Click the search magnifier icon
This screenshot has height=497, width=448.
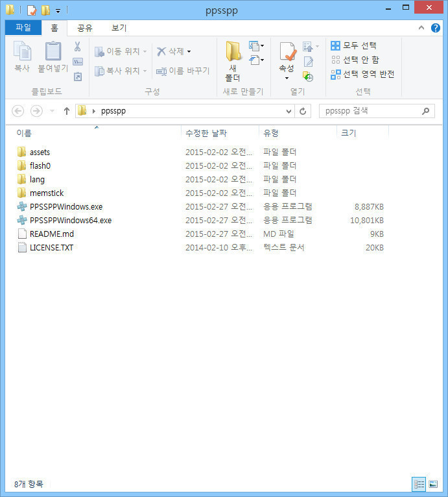[x=426, y=111]
